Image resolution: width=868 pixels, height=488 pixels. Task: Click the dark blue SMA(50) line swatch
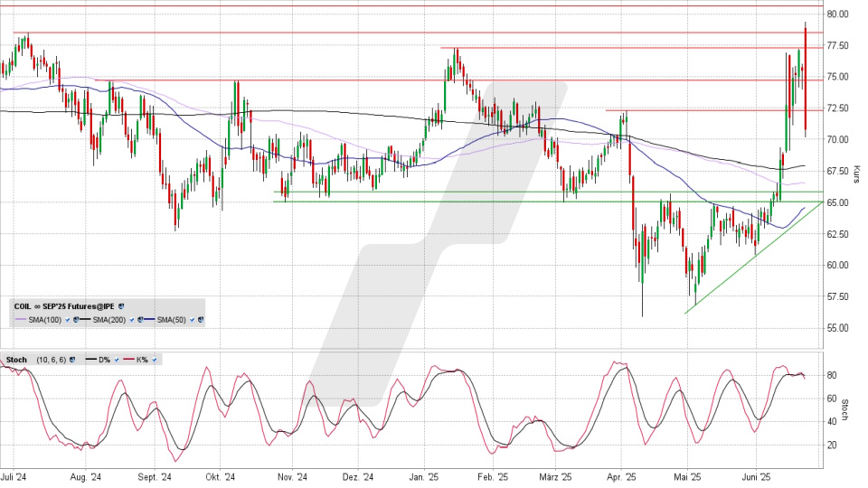click(x=149, y=319)
